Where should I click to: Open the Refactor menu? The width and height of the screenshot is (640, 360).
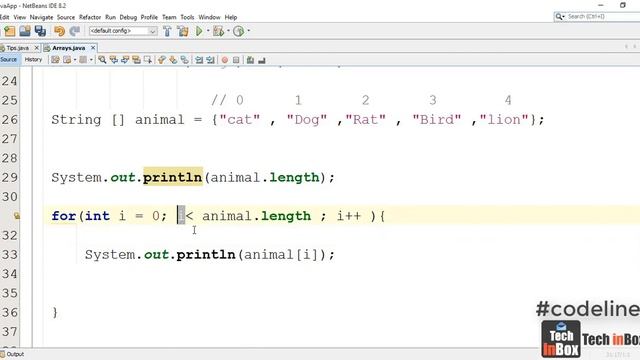click(90, 17)
